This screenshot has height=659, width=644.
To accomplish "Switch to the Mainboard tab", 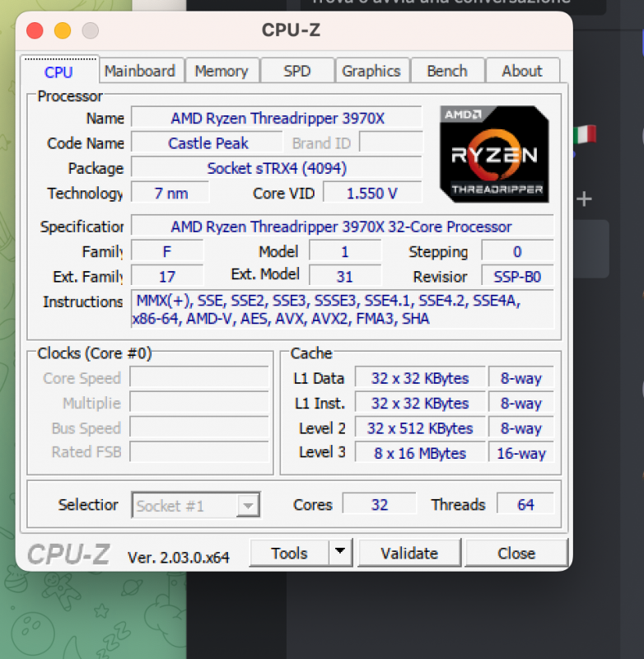I will point(140,71).
